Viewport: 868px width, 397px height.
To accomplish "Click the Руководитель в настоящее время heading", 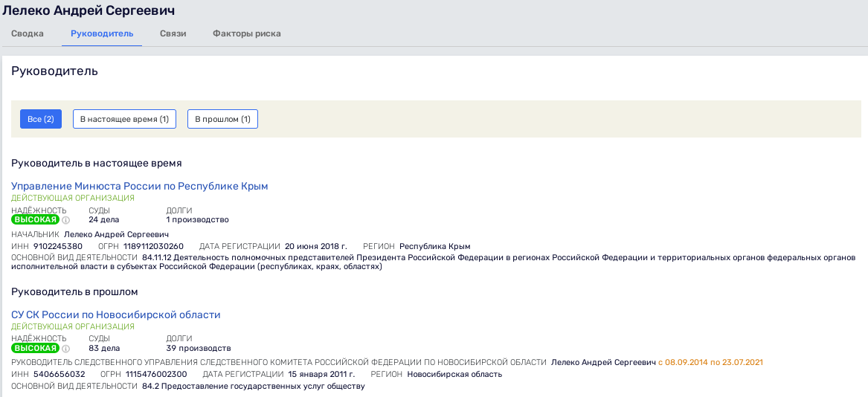I will pyautogui.click(x=97, y=164).
